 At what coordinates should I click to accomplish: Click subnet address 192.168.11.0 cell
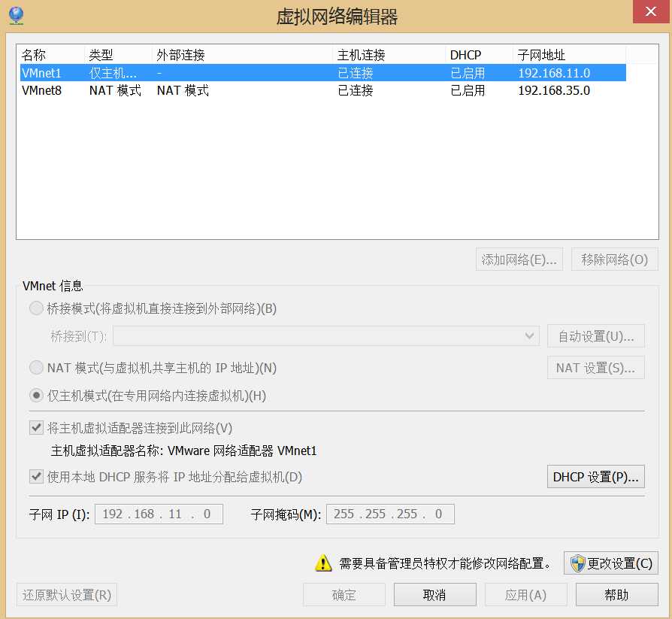pyautogui.click(x=554, y=73)
